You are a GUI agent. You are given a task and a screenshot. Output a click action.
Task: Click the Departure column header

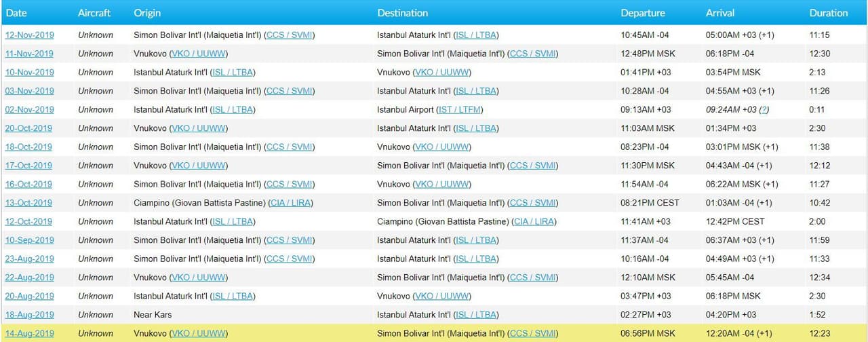point(643,13)
